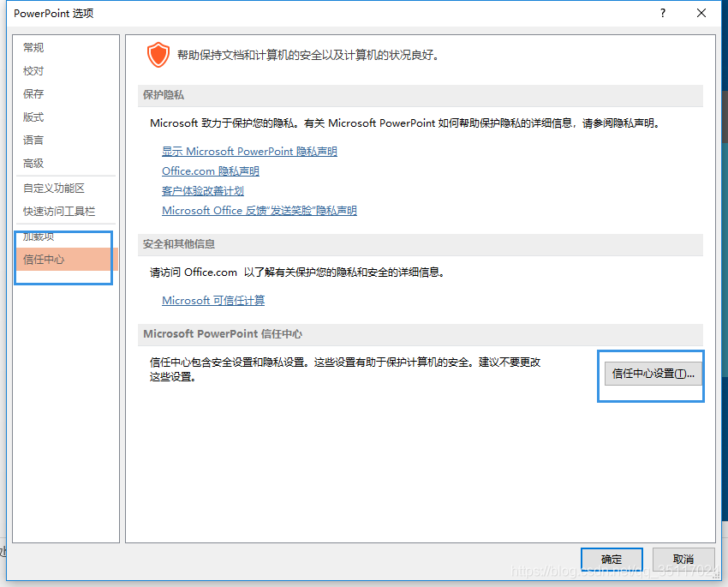
Task: Close the PowerPoint 选项 dialog
Action: [701, 13]
